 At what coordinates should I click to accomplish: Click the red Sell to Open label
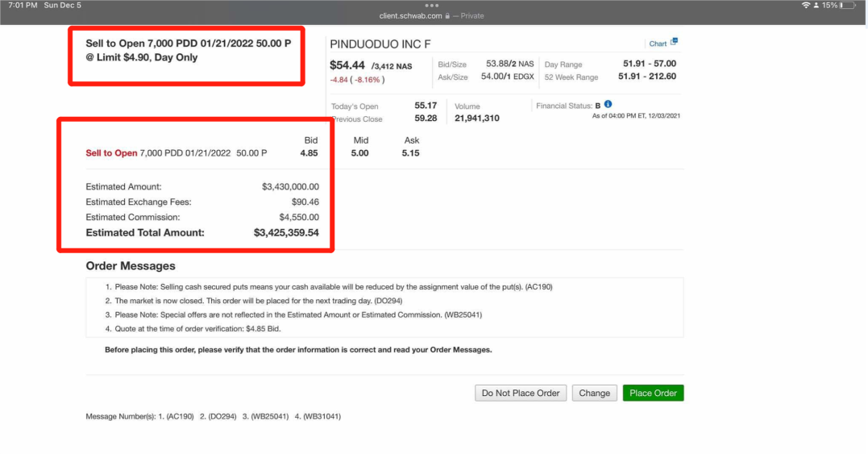[x=111, y=153]
